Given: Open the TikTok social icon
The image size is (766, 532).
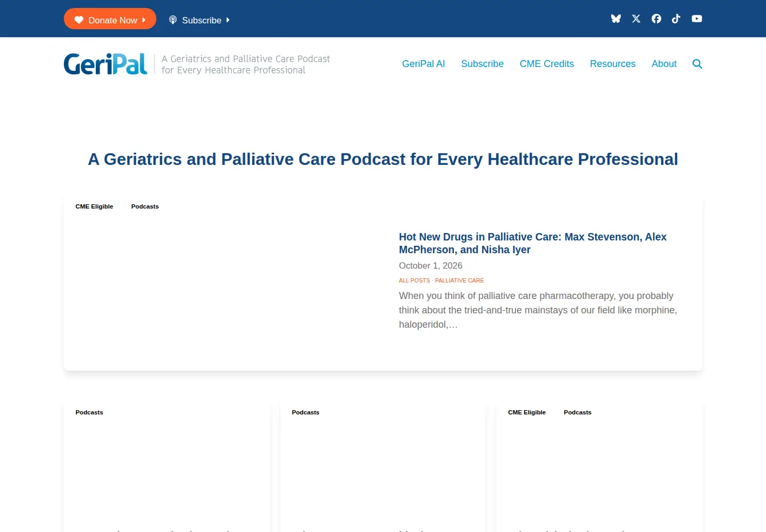Looking at the screenshot, I should (676, 19).
